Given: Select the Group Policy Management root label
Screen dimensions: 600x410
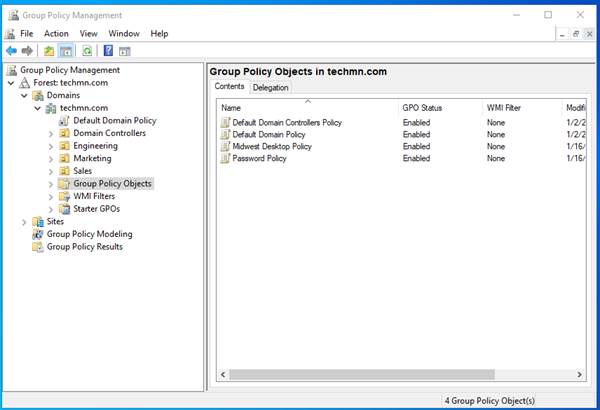Looking at the screenshot, I should pos(70,70).
